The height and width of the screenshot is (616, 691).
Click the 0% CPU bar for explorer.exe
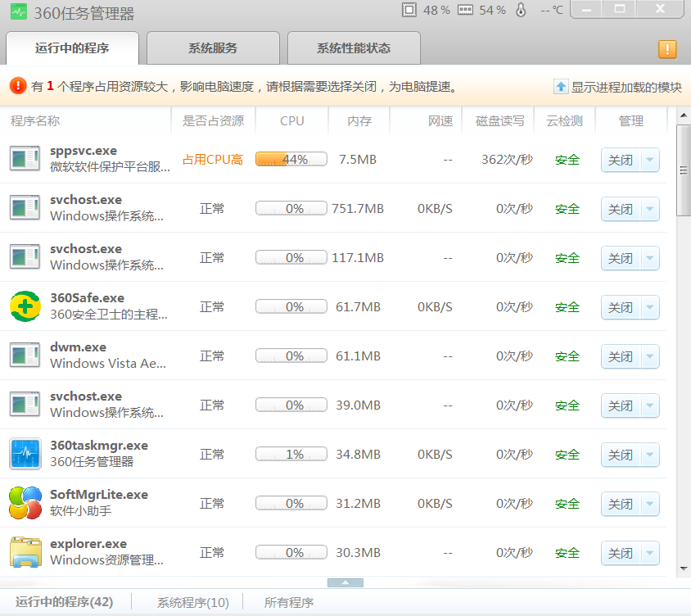click(x=291, y=552)
